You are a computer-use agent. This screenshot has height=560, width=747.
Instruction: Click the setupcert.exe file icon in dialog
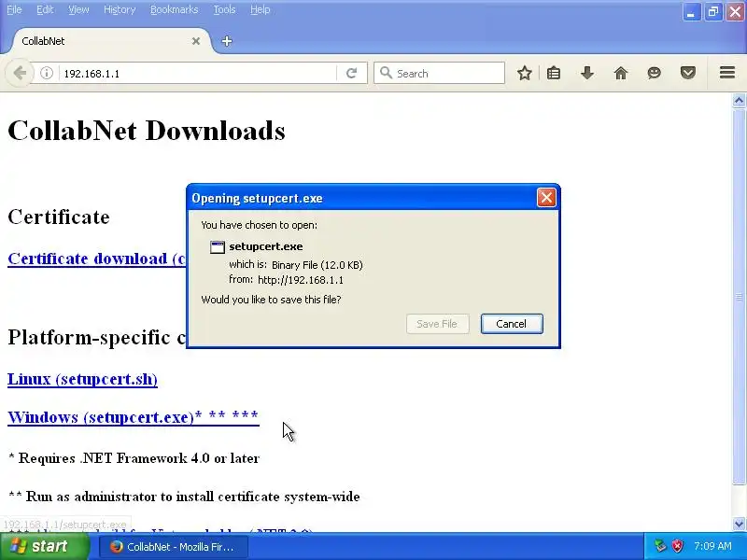pyautogui.click(x=218, y=246)
